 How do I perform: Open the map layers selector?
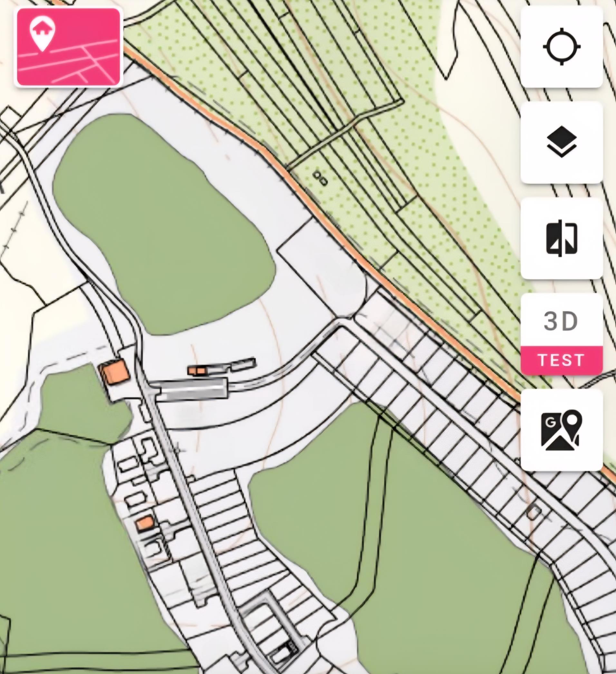[562, 142]
